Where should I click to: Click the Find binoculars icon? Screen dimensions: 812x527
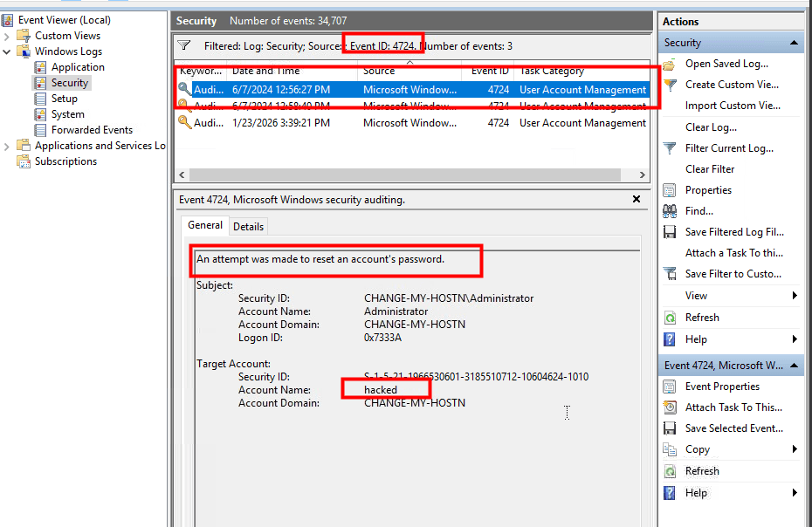670,211
